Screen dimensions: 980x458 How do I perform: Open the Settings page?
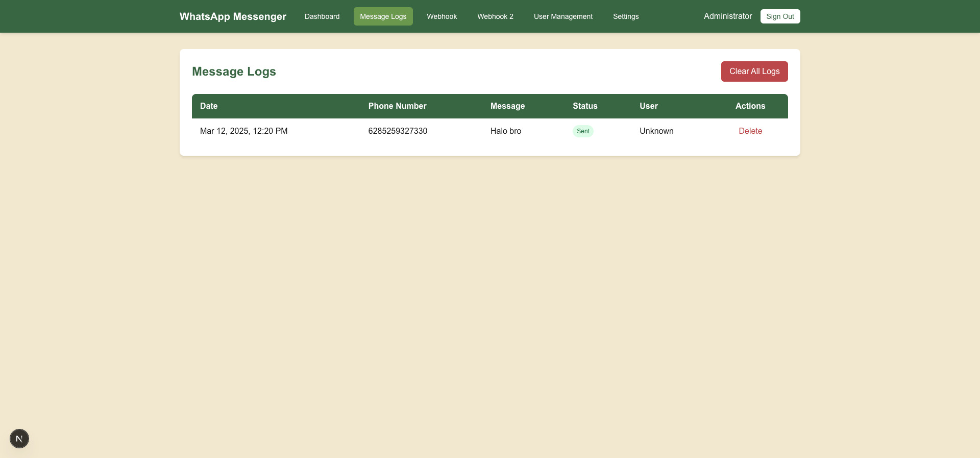coord(626,16)
